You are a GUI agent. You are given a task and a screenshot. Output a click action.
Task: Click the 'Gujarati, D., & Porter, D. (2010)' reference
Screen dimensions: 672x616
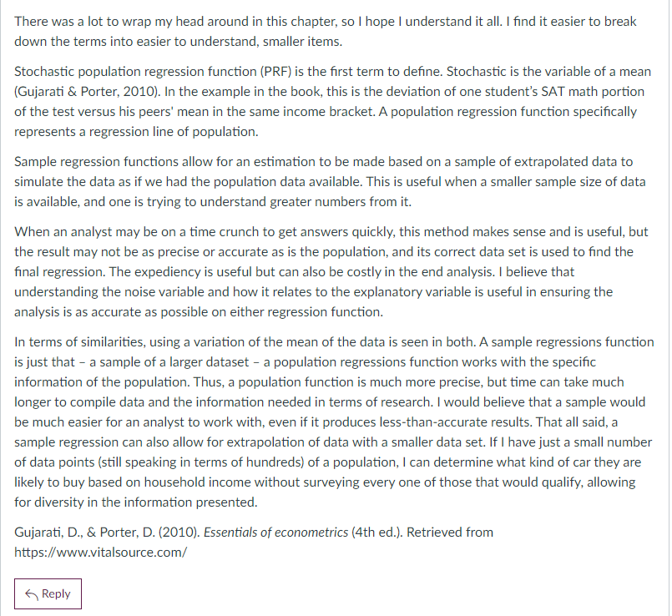(107, 532)
